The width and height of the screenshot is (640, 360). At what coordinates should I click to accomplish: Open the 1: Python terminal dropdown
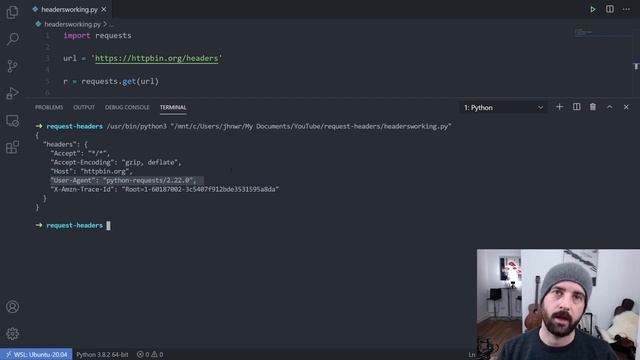point(503,108)
